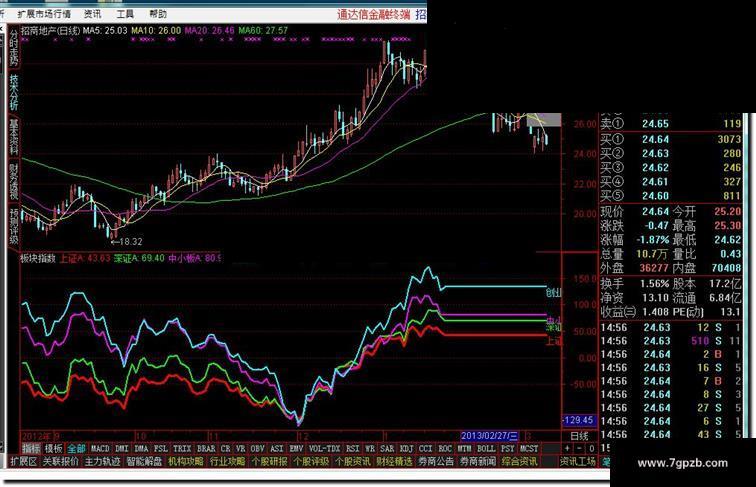756x487 pixels.
Task: Open the 综合资讯 tab
Action: [x=520, y=461]
